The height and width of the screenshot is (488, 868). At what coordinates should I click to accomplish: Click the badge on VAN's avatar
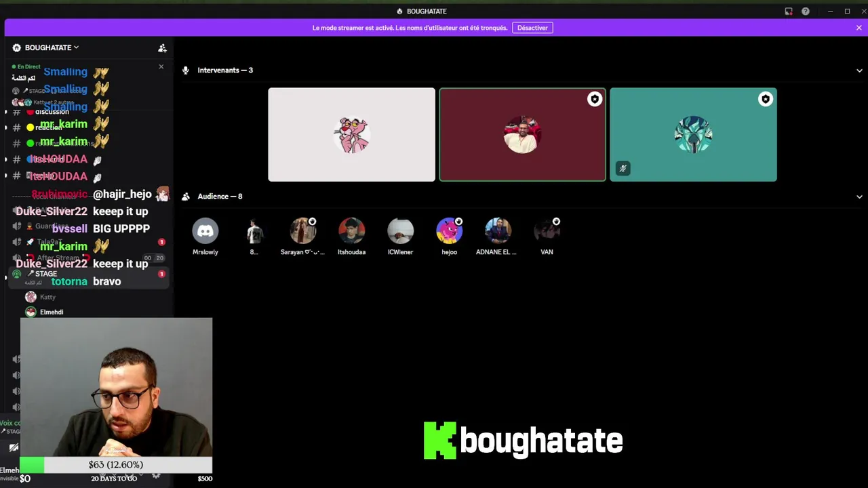tap(556, 222)
